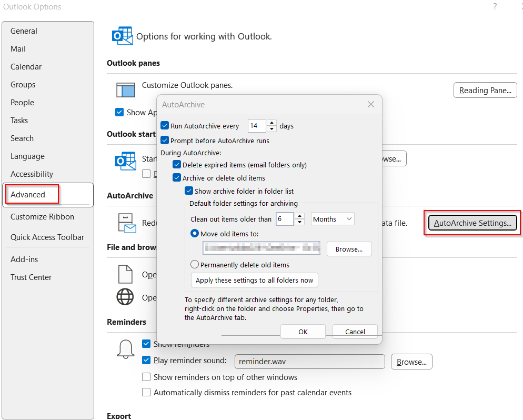Select Move old items to option
Image resolution: width=523 pixels, height=420 pixels.
pos(195,234)
